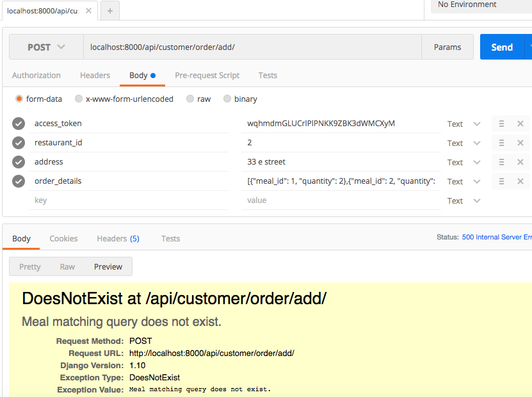The height and width of the screenshot is (397, 532).
Task: Open the Headers (5) response tab
Action: (x=118, y=238)
